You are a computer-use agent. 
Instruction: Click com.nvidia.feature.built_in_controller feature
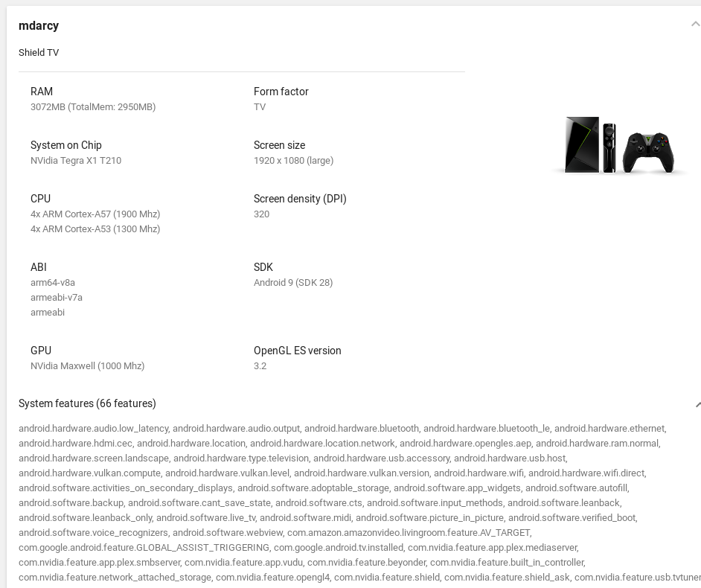(507, 562)
